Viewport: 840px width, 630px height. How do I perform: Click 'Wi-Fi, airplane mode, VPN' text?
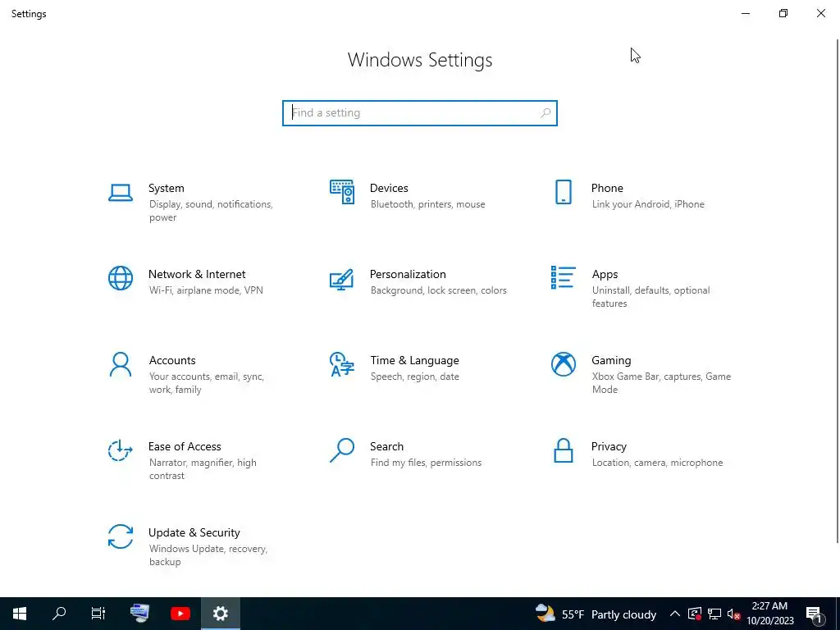click(x=206, y=290)
